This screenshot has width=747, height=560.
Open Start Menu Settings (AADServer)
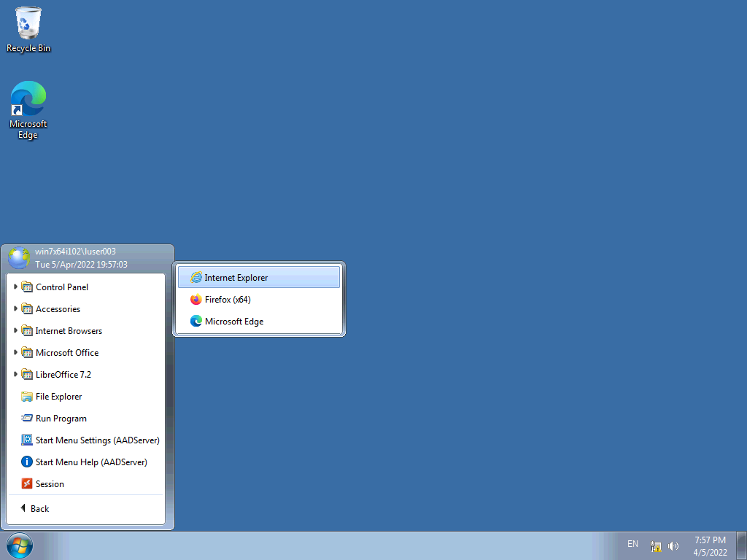(x=97, y=440)
